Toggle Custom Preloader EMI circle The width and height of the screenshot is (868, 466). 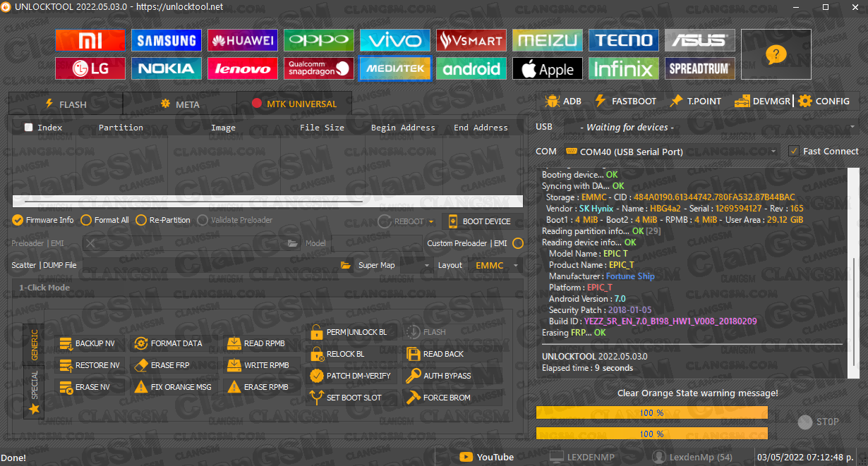tap(518, 243)
